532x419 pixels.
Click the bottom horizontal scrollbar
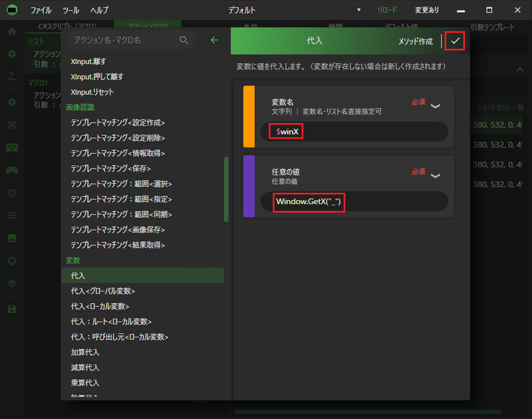click(368, 412)
